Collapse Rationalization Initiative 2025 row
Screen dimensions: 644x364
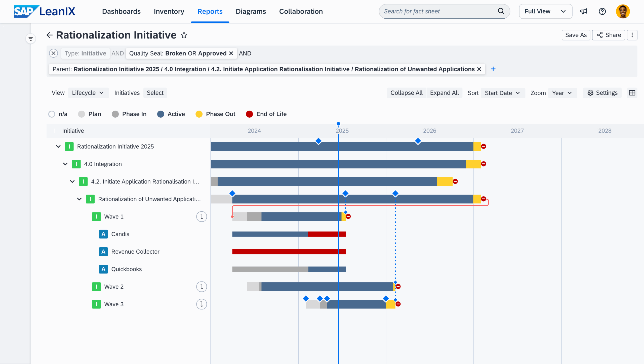coord(58,146)
